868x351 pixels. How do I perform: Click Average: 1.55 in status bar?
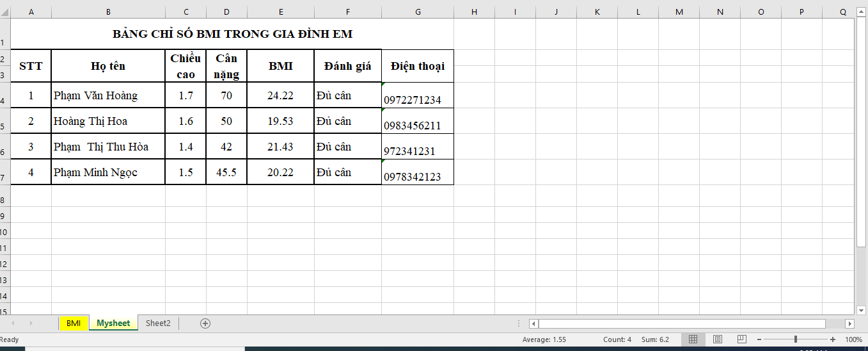tap(544, 339)
